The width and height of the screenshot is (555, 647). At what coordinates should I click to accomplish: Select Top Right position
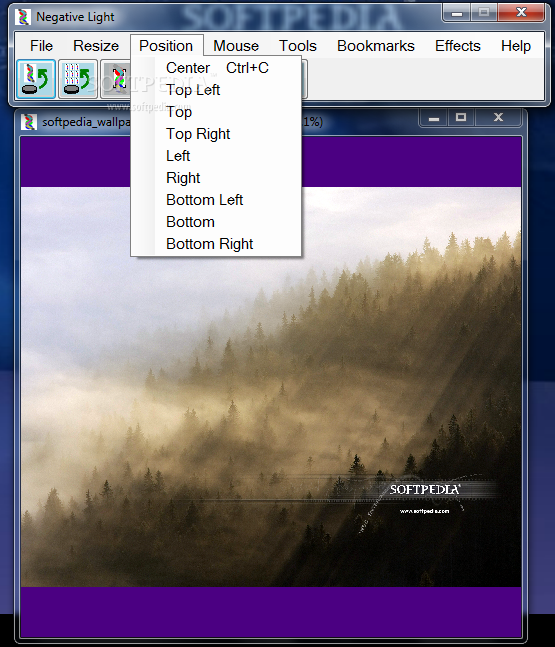(x=216, y=134)
